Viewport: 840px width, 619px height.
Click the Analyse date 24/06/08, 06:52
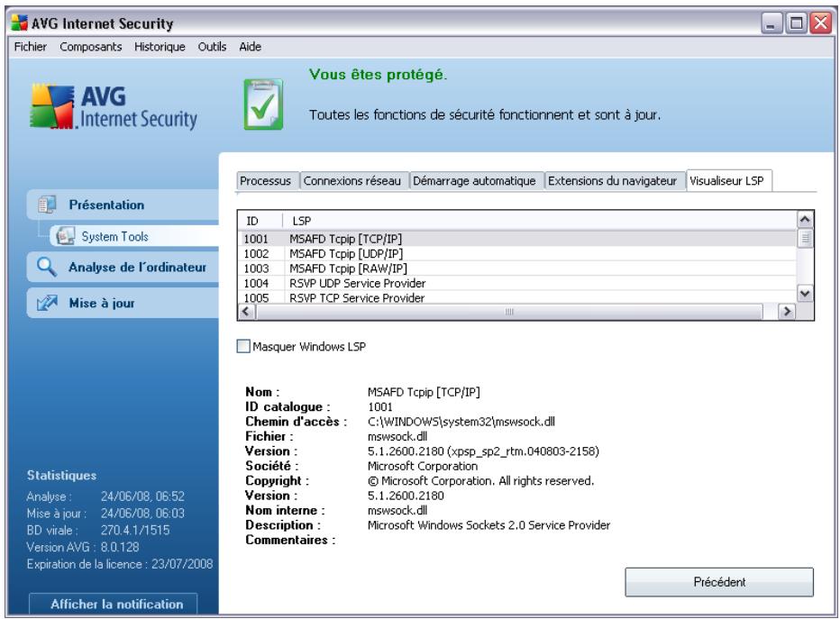click(142, 496)
